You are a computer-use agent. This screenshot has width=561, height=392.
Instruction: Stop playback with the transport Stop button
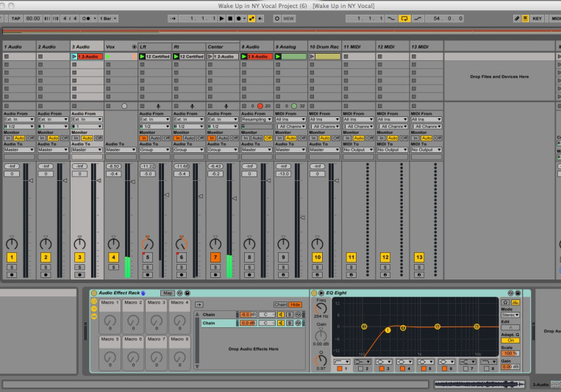(230, 18)
